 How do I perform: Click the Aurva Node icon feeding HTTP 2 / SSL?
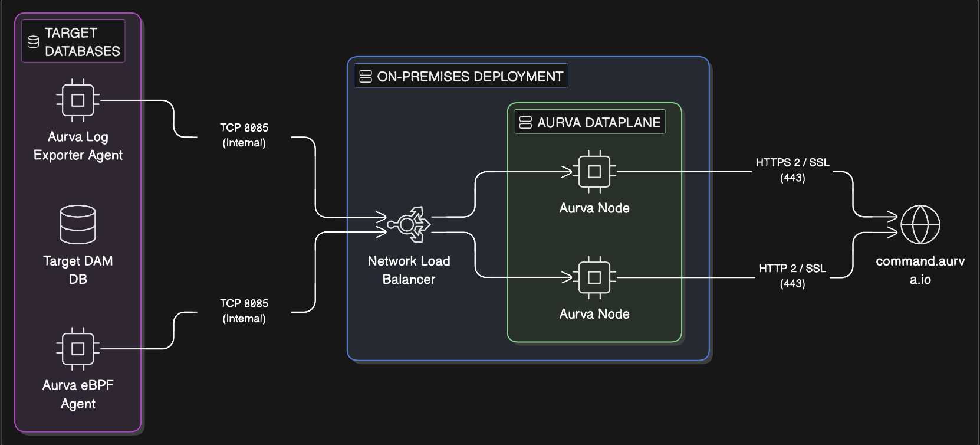pos(594,277)
